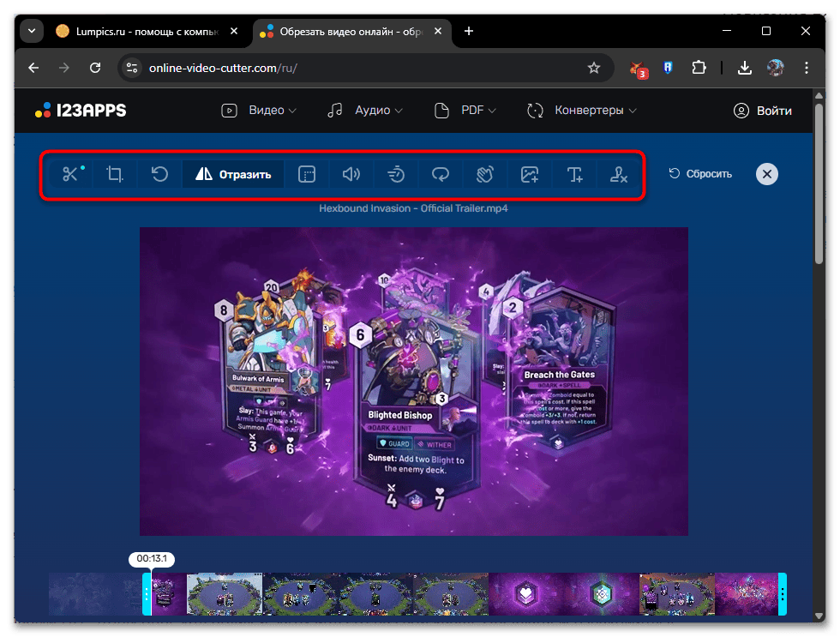Open the volume tool icon
840x637 pixels.
351,174
